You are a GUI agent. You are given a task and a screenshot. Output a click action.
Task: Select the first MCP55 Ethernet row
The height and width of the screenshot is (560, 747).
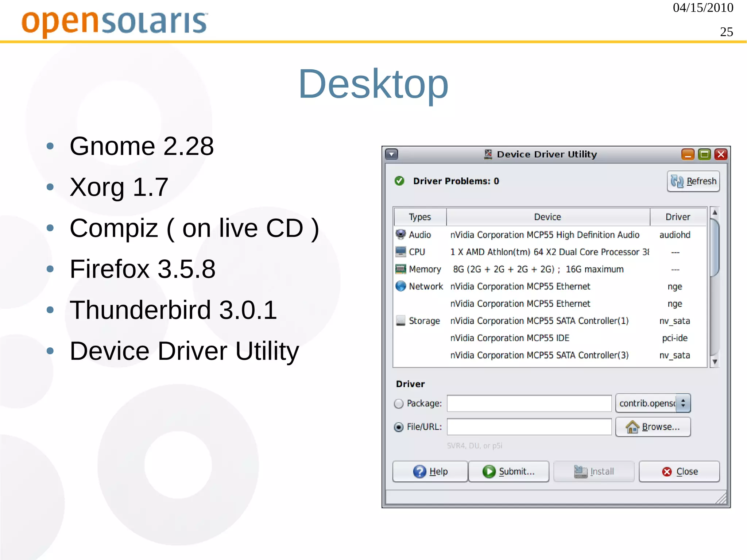pyautogui.click(x=550, y=286)
